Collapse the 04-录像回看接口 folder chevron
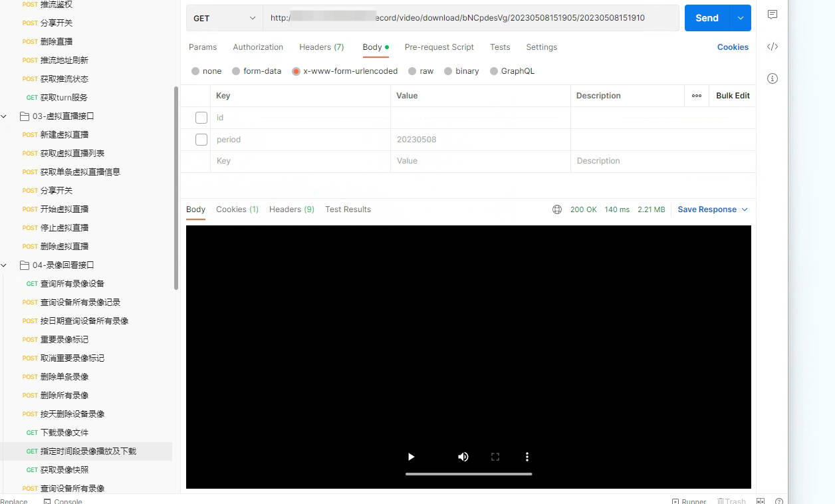This screenshot has height=504, width=835. (x=4, y=265)
